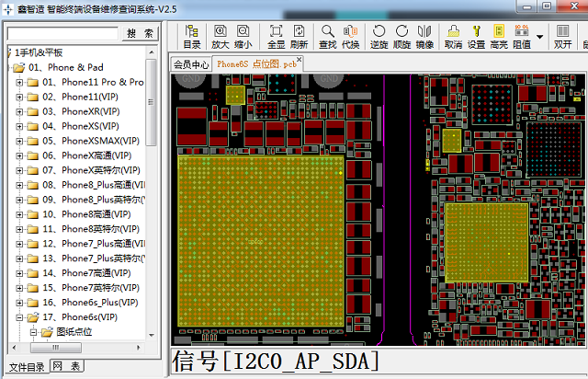Click the application logo icon in title bar

tap(8, 9)
